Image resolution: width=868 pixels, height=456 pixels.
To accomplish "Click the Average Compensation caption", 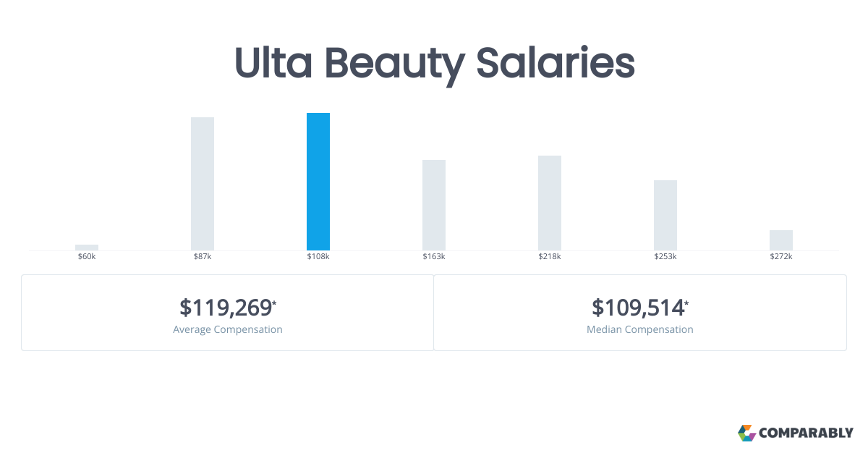I will pyautogui.click(x=228, y=329).
